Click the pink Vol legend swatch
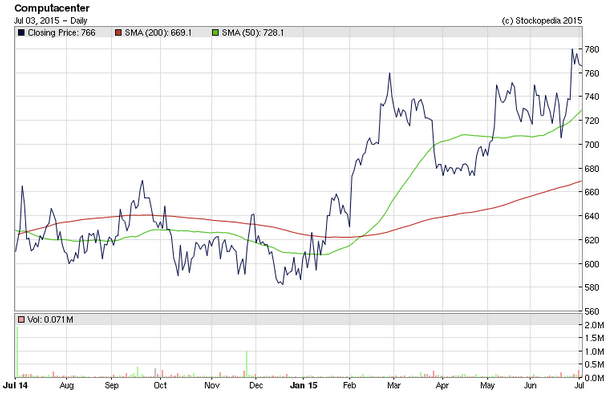 coord(21,320)
